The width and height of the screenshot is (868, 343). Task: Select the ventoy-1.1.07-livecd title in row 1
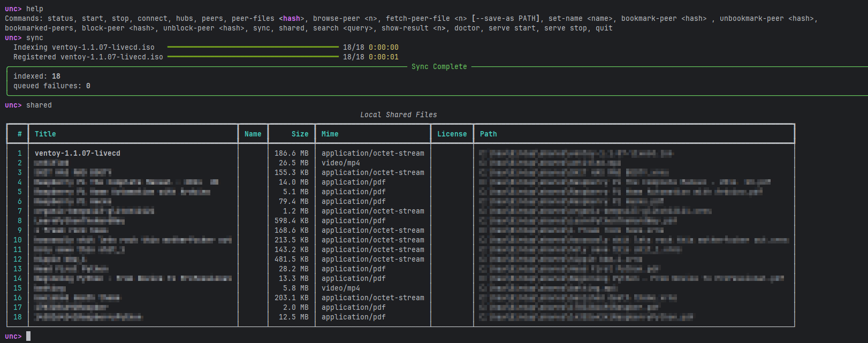[x=78, y=154]
